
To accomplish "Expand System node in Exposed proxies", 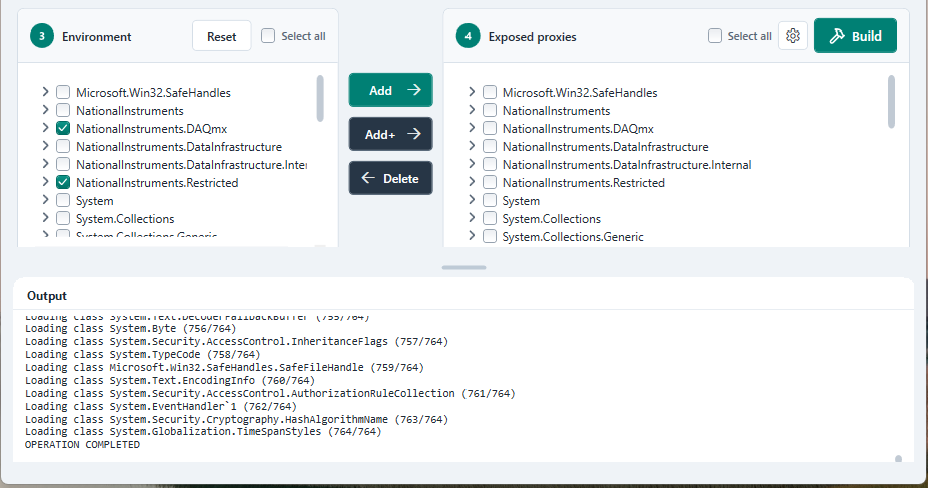I will click(x=472, y=200).
